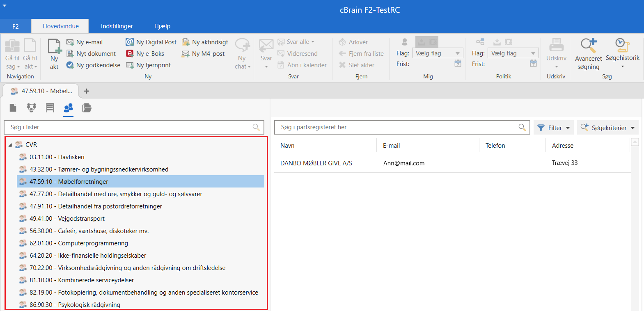Screen dimensions: 644x311
Task: Select 47.59.10 - Møbelforretninger
Action: point(140,182)
